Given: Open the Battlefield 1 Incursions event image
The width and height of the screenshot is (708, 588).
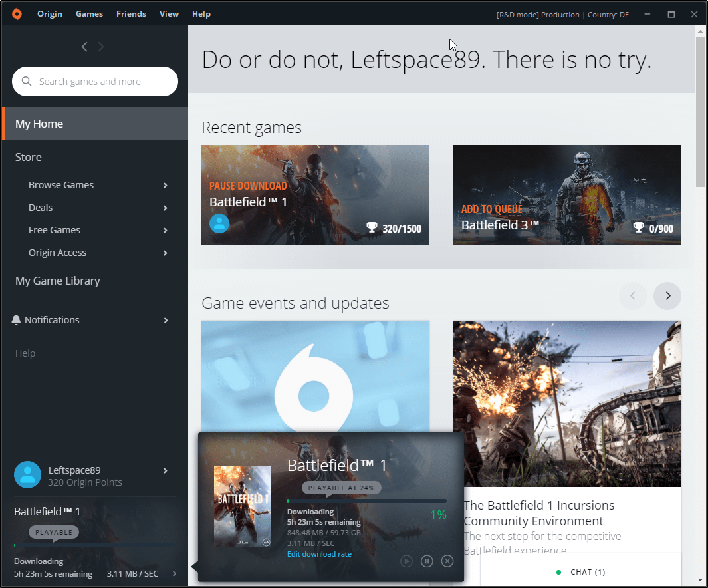Looking at the screenshot, I should pos(567,404).
